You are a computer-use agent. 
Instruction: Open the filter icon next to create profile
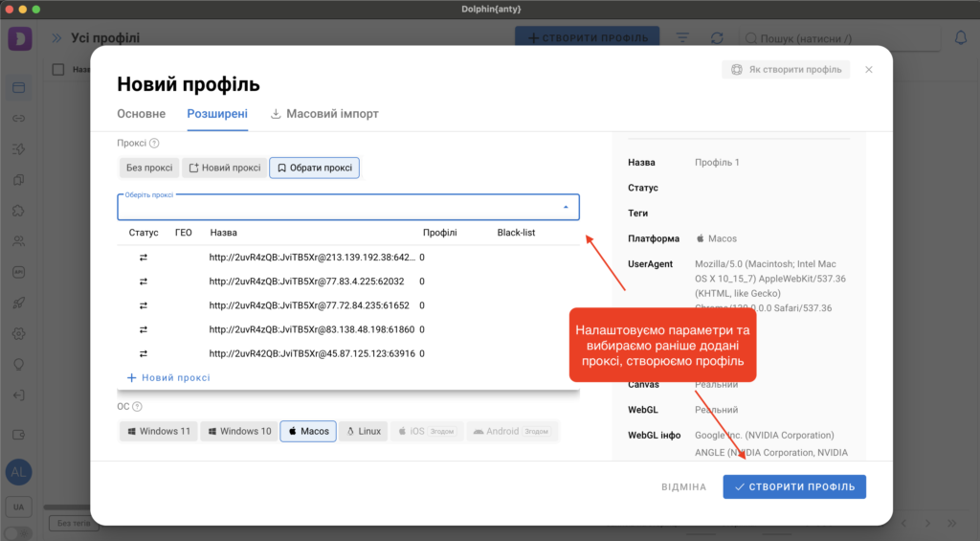tap(682, 38)
